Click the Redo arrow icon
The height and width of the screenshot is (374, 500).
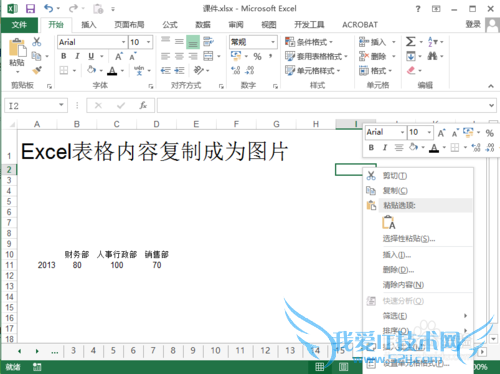[x=73, y=8]
